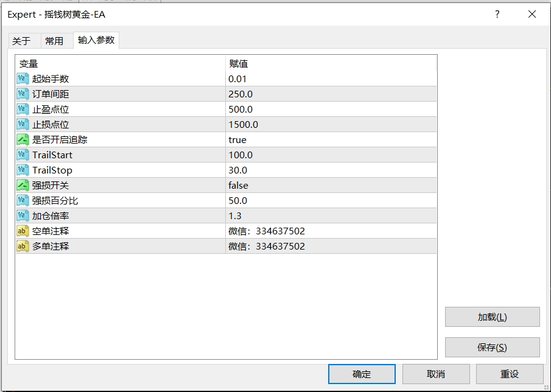Click the false value of 强损开关
This screenshot has width=551, height=392.
[x=238, y=185]
